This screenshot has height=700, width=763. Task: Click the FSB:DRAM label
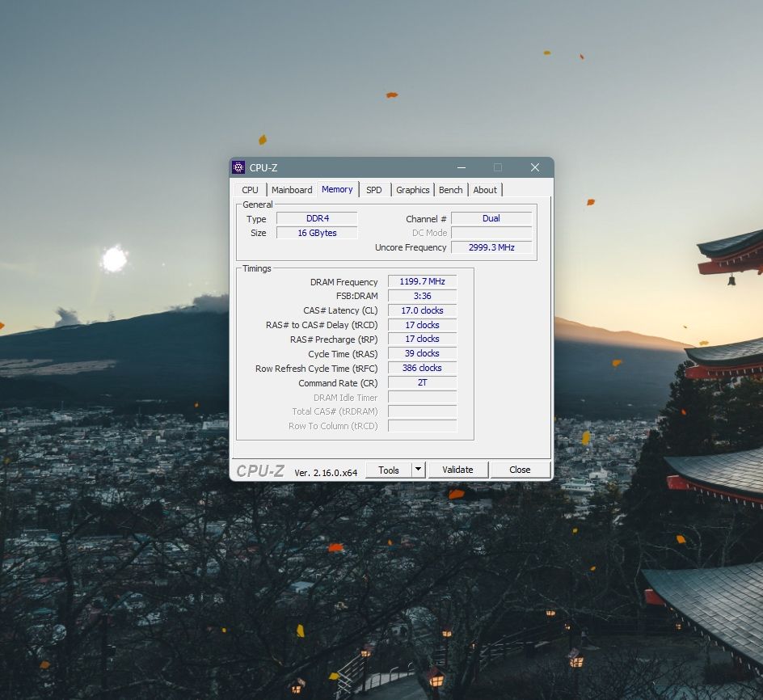356,296
